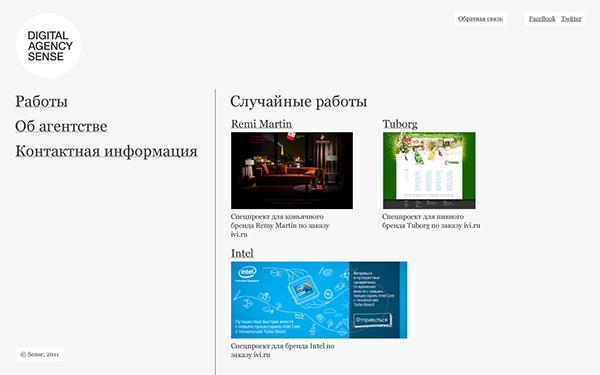Viewport: 600px width, 375px height.
Task: Click the © Sense, 2011 copyright label
Action: pos(39,354)
